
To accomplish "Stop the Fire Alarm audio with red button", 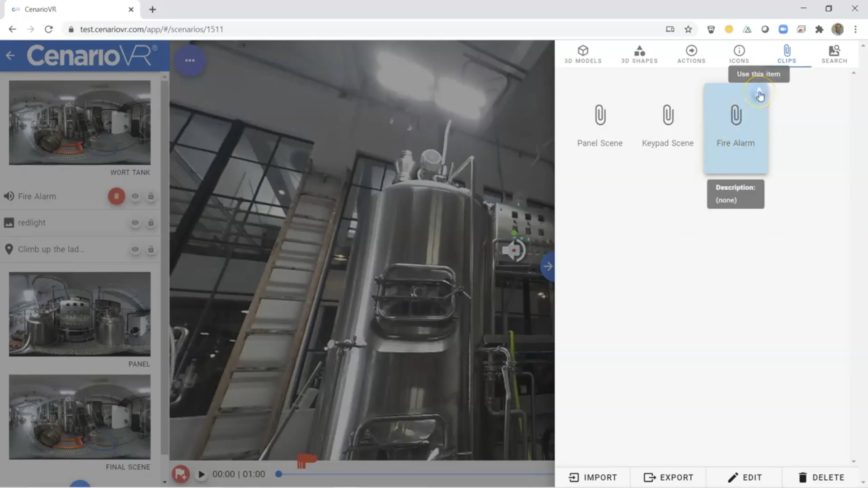I will click(x=116, y=196).
